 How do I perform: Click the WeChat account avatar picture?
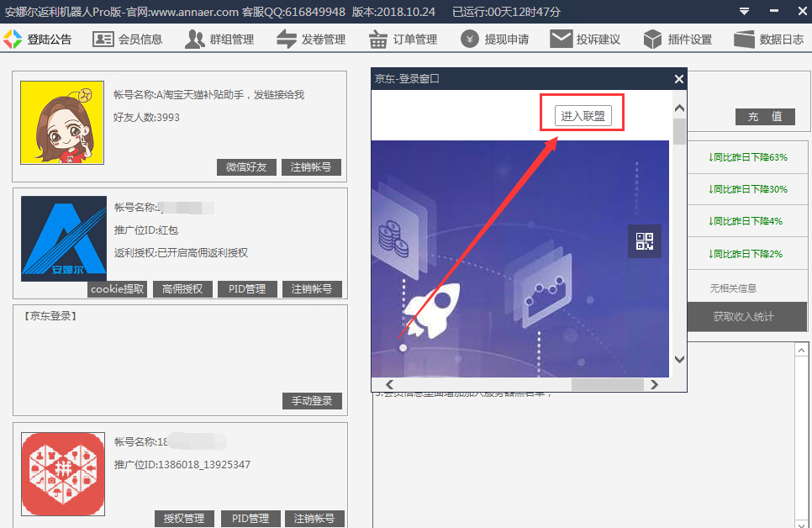click(62, 122)
